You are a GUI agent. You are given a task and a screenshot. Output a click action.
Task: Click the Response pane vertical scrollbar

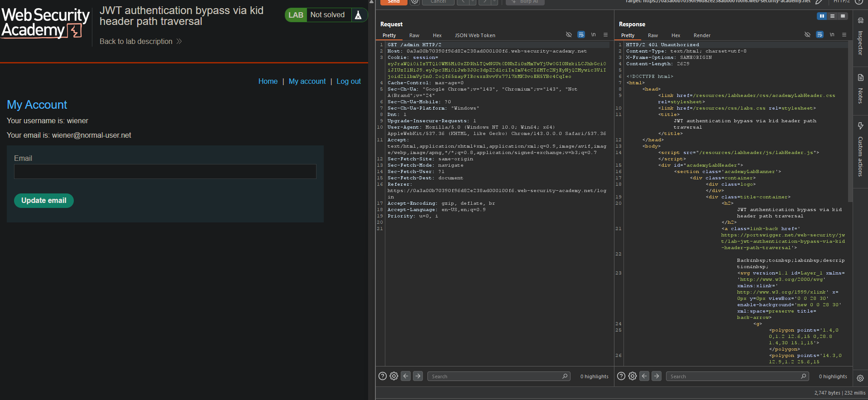(850, 121)
